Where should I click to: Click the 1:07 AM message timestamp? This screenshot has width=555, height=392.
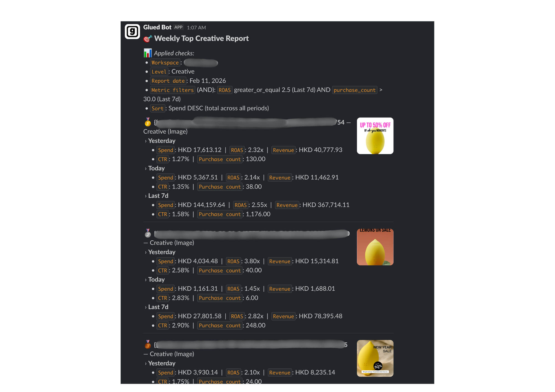coord(196,27)
